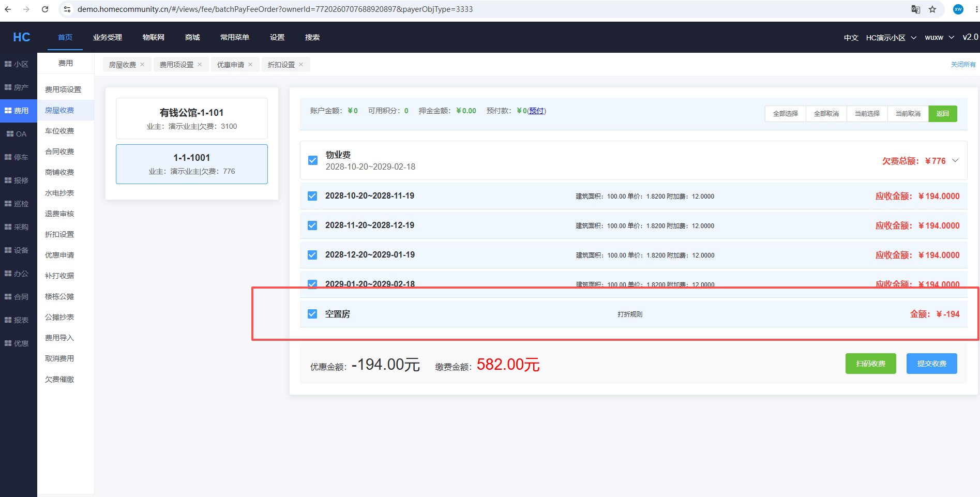Select 水电抄表 in the fee submenu

point(59,193)
